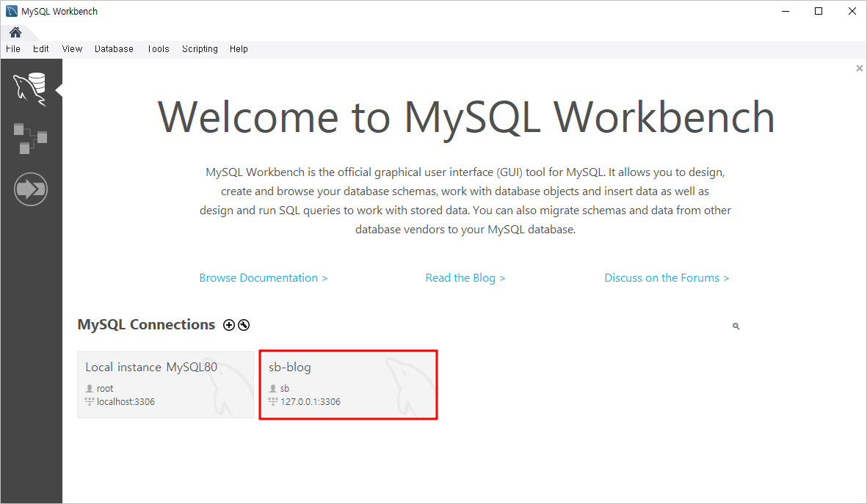Open the Models sidebar icon
The width and height of the screenshot is (867, 504).
(x=30, y=139)
